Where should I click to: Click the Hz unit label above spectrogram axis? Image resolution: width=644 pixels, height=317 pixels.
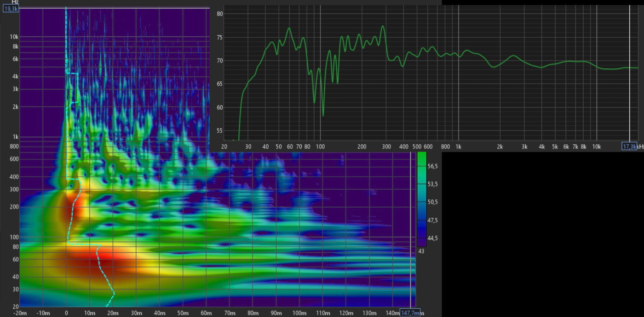(15, 2)
